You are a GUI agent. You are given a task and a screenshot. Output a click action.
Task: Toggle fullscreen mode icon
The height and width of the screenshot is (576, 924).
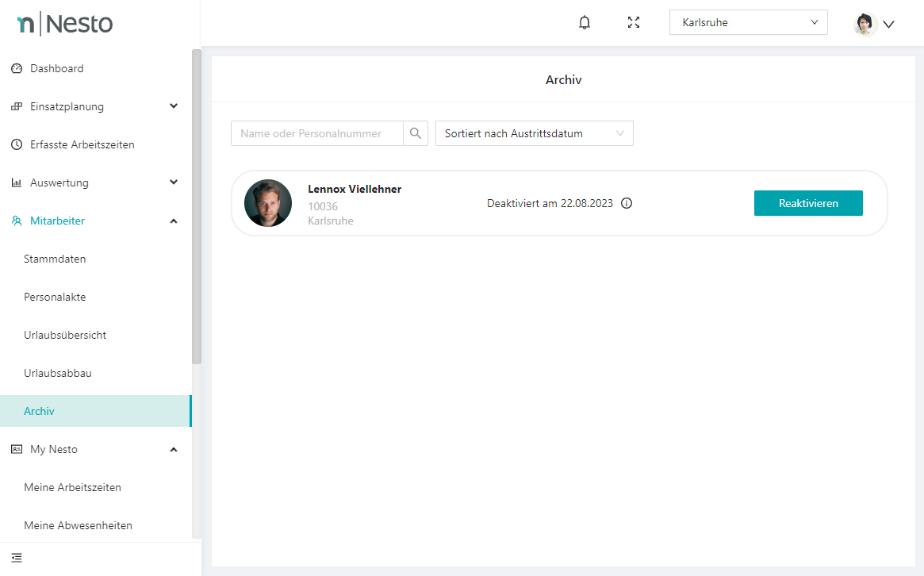pos(633,23)
